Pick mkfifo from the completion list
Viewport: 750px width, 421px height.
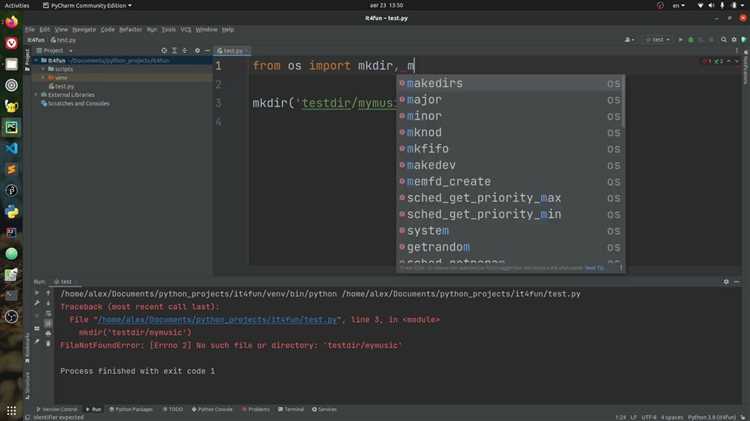pos(510,149)
